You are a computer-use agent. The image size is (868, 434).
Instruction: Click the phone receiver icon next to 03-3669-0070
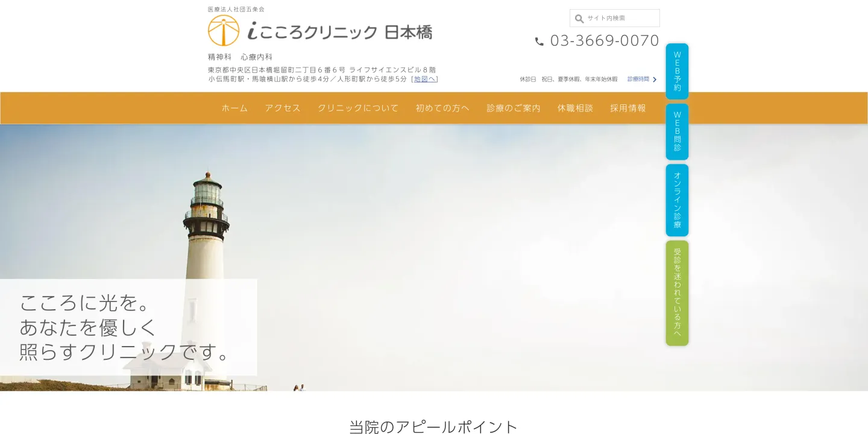pos(538,42)
